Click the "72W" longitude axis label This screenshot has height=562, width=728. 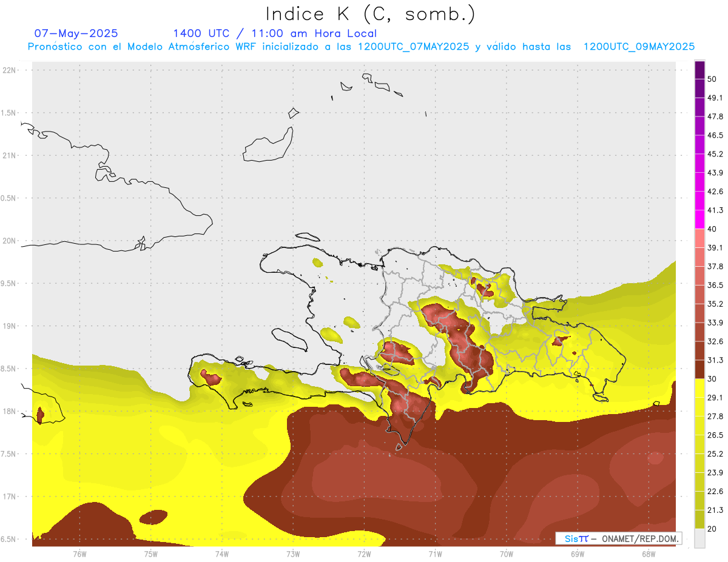(364, 554)
